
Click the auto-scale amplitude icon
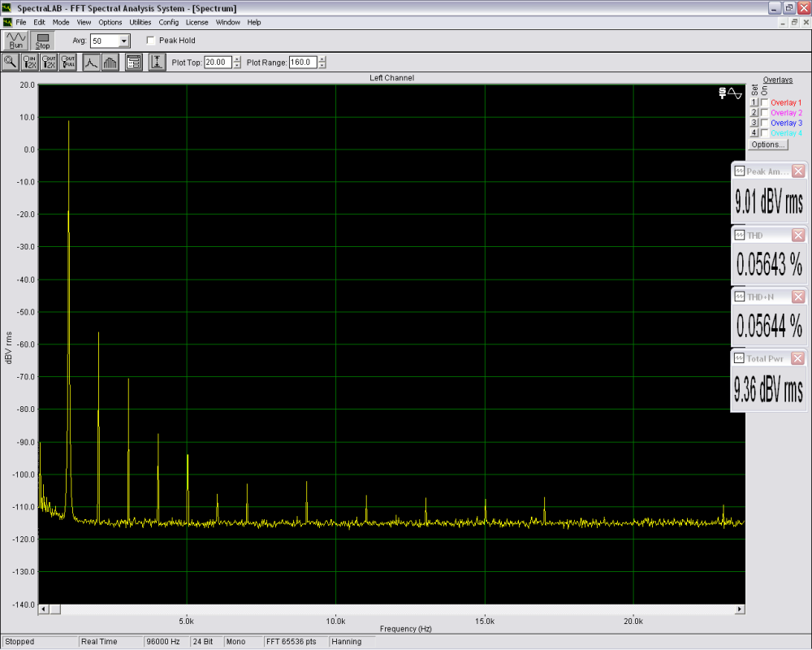(x=158, y=63)
